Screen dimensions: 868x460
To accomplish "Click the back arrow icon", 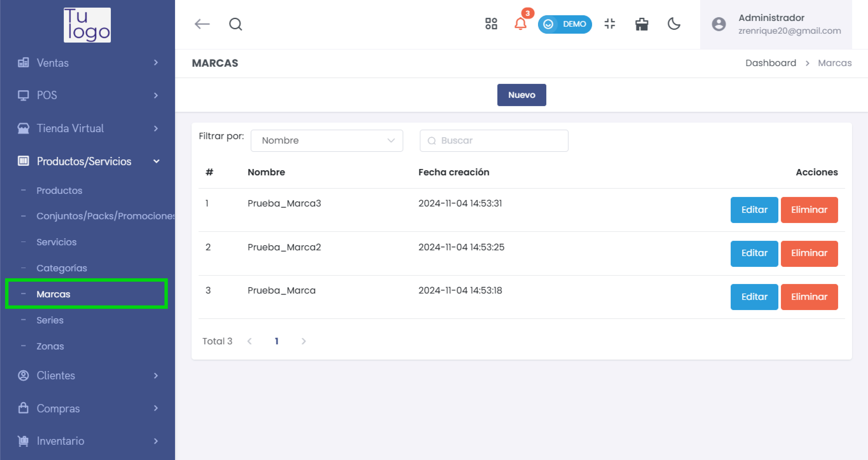I will 202,24.
